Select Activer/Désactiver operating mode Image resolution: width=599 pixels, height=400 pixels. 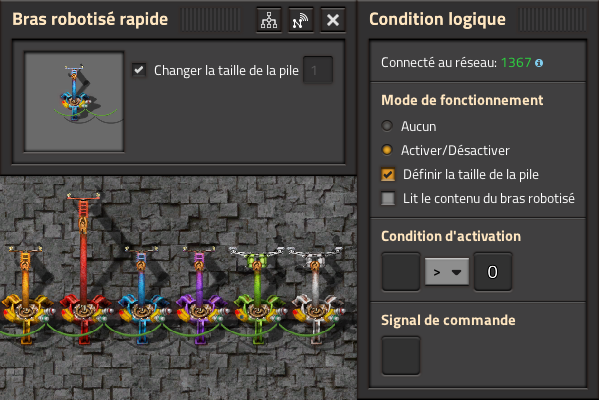coord(387,150)
